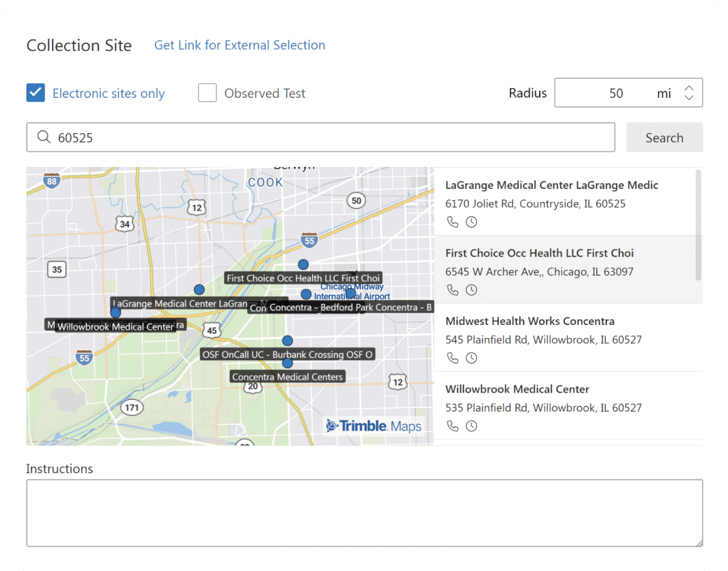Increase radius with the up arrow
This screenshot has width=728, height=571.
[x=689, y=88]
